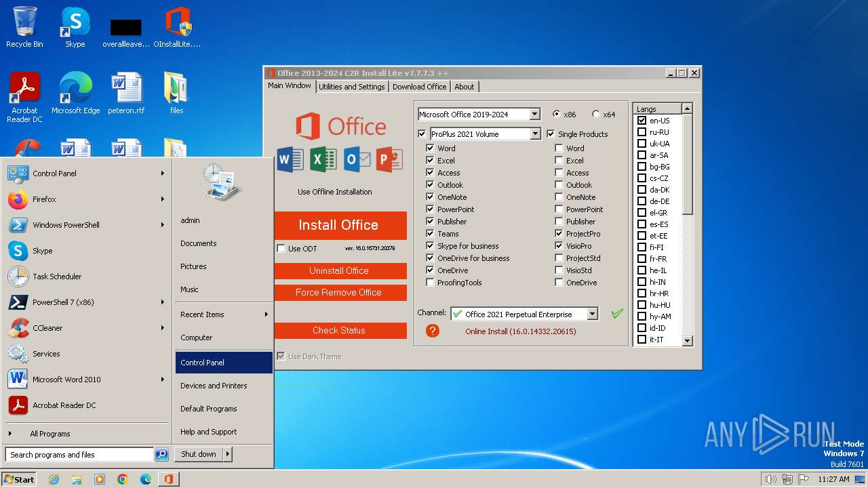Click the Start button

tap(19, 479)
